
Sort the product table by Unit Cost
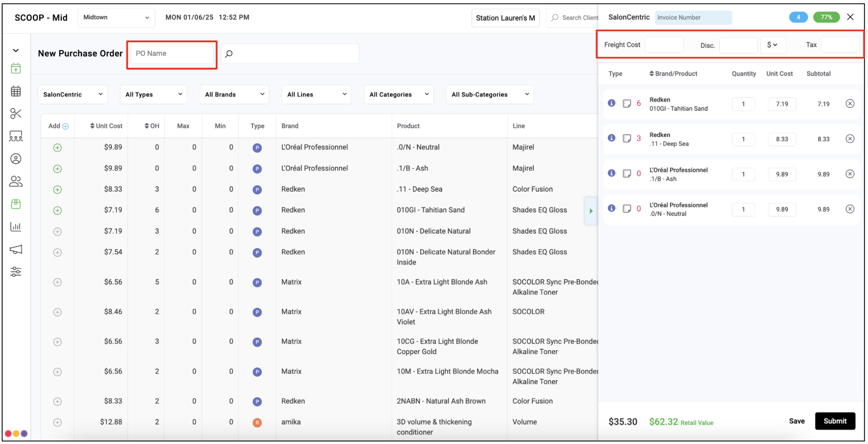pos(106,126)
